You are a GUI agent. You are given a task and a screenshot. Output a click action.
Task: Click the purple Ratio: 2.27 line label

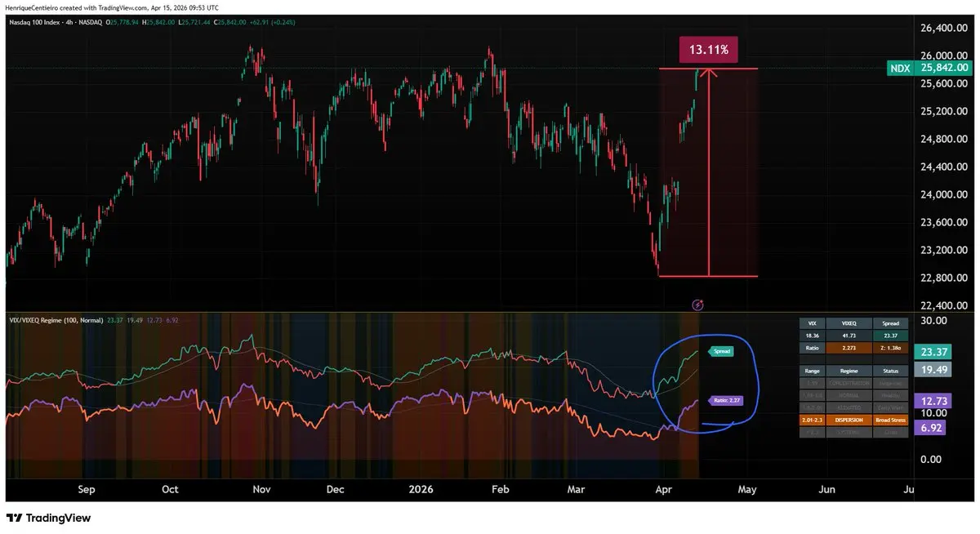coord(724,401)
